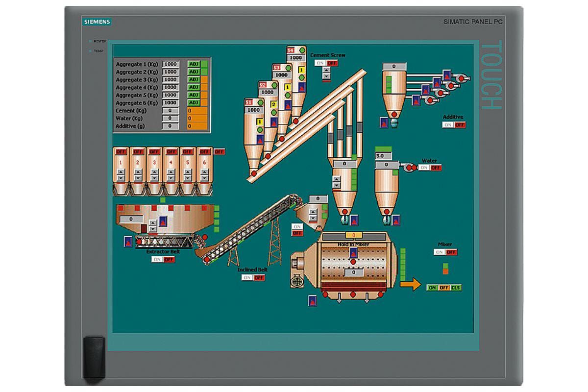Click the blue hand icon below the mixer
Viewport: 588px width, 392px height.
[x=312, y=300]
